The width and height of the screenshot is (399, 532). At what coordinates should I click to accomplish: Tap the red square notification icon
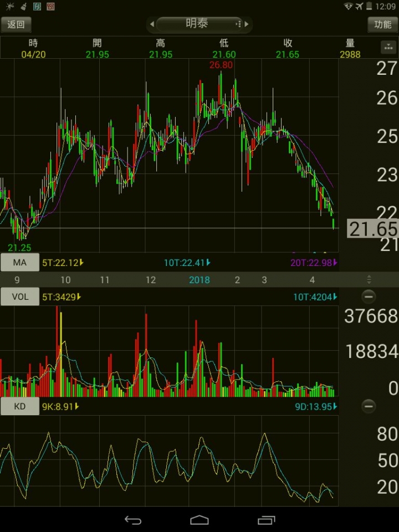(x=50, y=6)
